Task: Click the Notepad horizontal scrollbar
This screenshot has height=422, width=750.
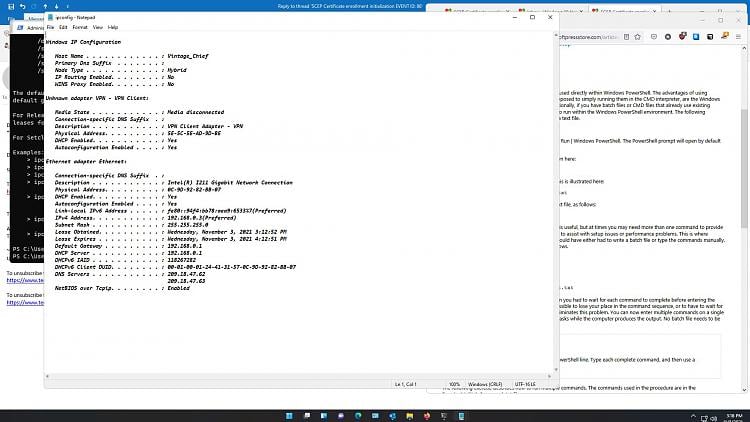Action: click(298, 377)
